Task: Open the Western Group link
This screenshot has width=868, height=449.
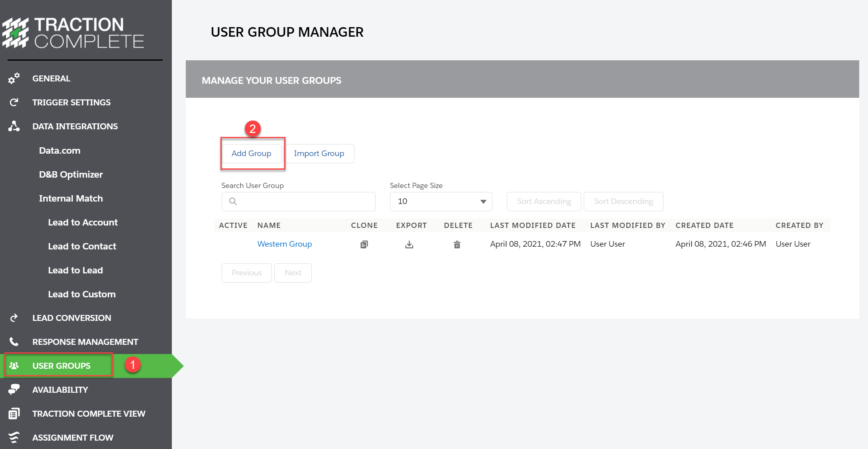Action: point(284,244)
